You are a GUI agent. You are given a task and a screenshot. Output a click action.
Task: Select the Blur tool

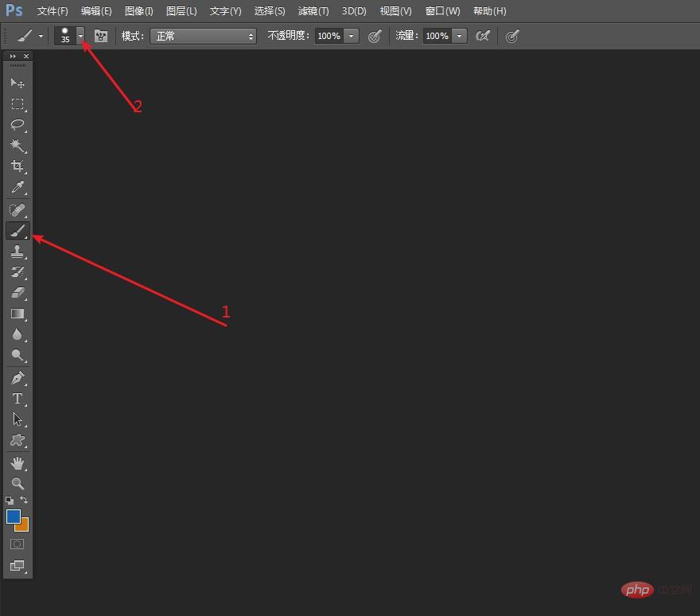coord(17,334)
